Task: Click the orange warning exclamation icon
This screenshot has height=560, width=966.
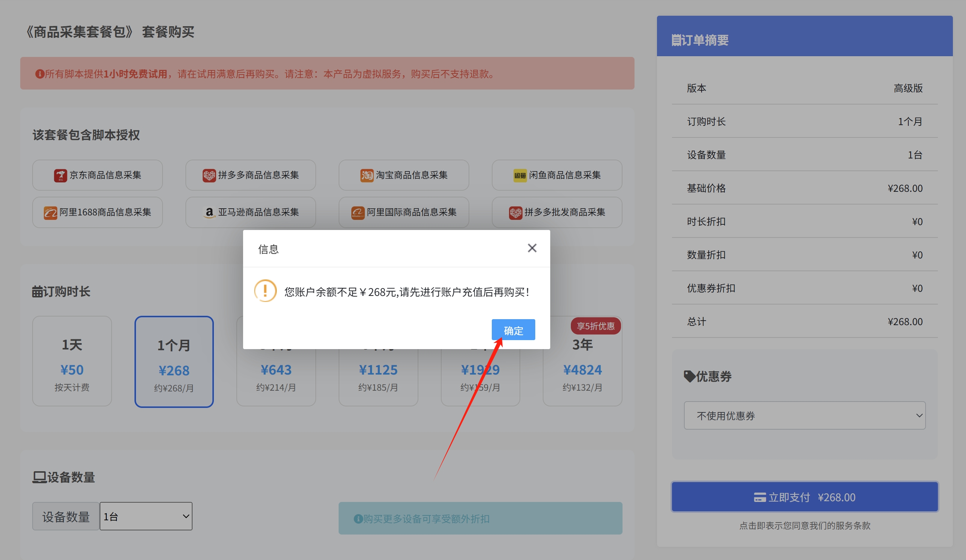Action: point(265,291)
